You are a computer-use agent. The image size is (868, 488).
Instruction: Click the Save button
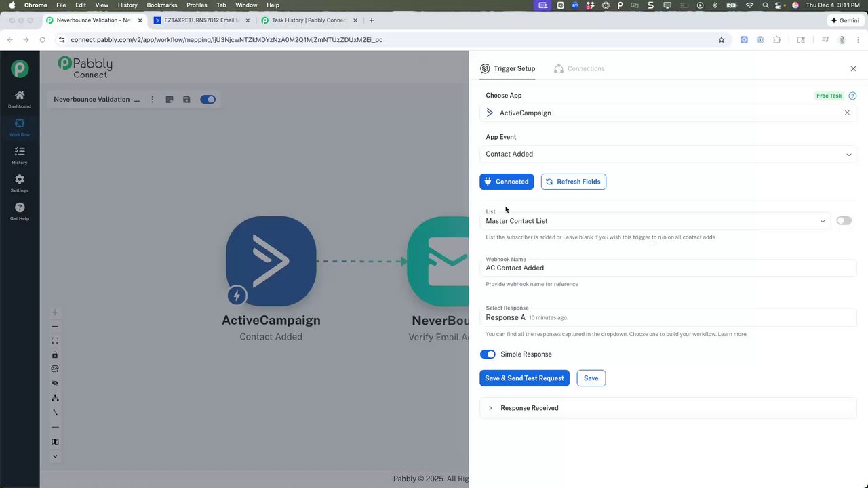click(591, 378)
